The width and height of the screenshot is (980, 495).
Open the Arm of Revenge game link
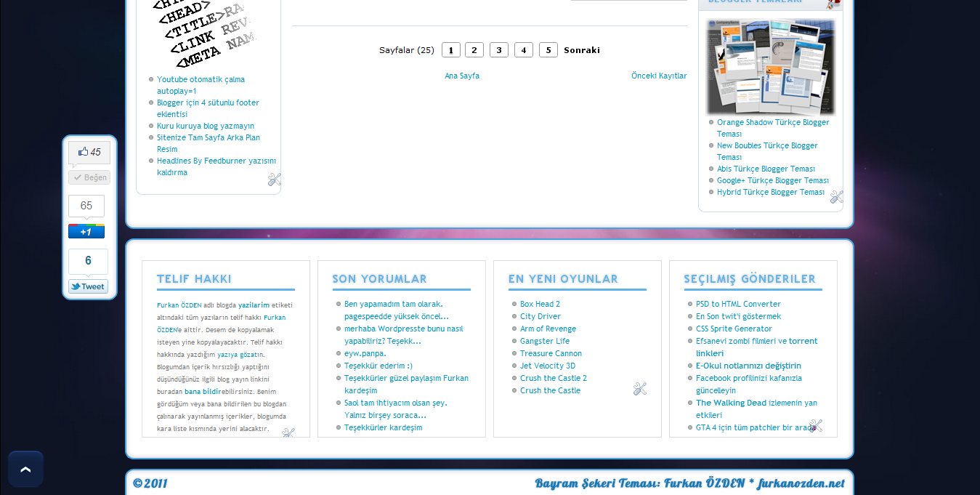click(x=548, y=329)
